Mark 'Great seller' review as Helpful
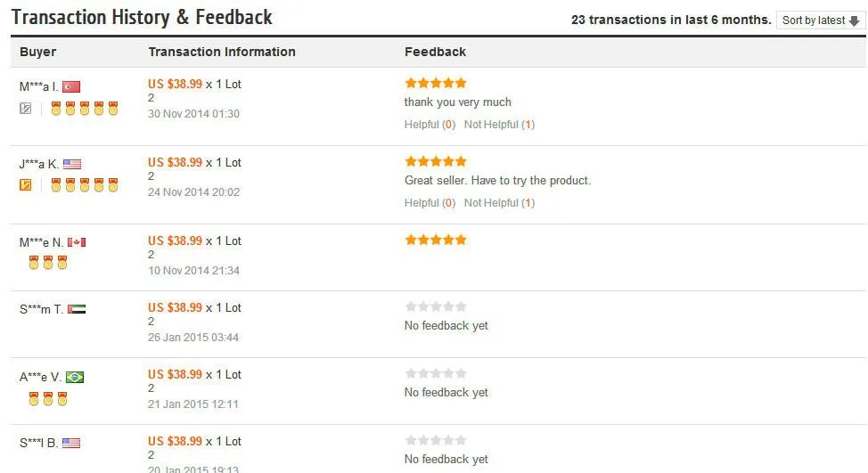This screenshot has width=868, height=473. (430, 203)
